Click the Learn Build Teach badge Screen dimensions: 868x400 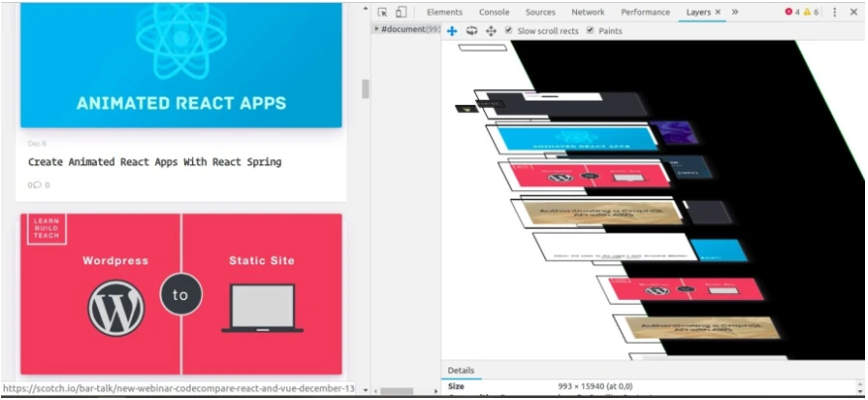coord(47,229)
